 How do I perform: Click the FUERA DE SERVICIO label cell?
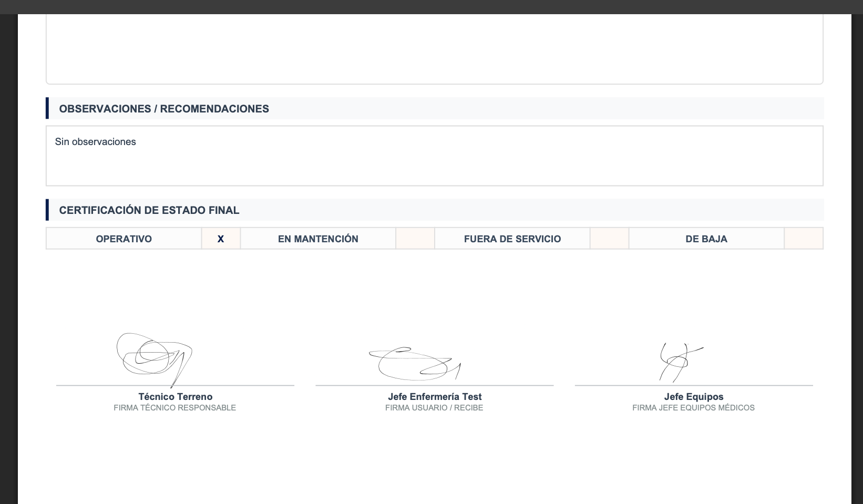[512, 239]
